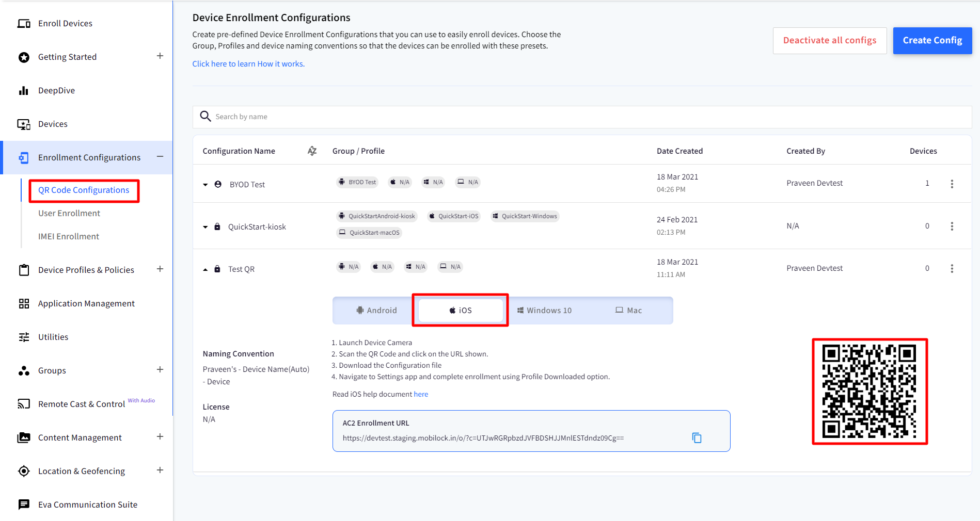This screenshot has height=521, width=980.
Task: Click the Test QR lock icon
Action: 217,269
